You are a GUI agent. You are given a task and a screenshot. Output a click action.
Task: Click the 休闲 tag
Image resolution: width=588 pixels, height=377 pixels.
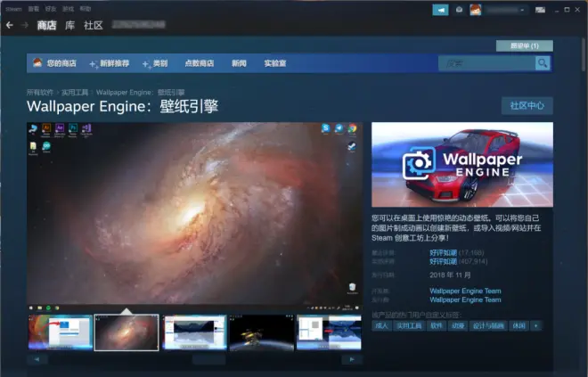(x=519, y=325)
